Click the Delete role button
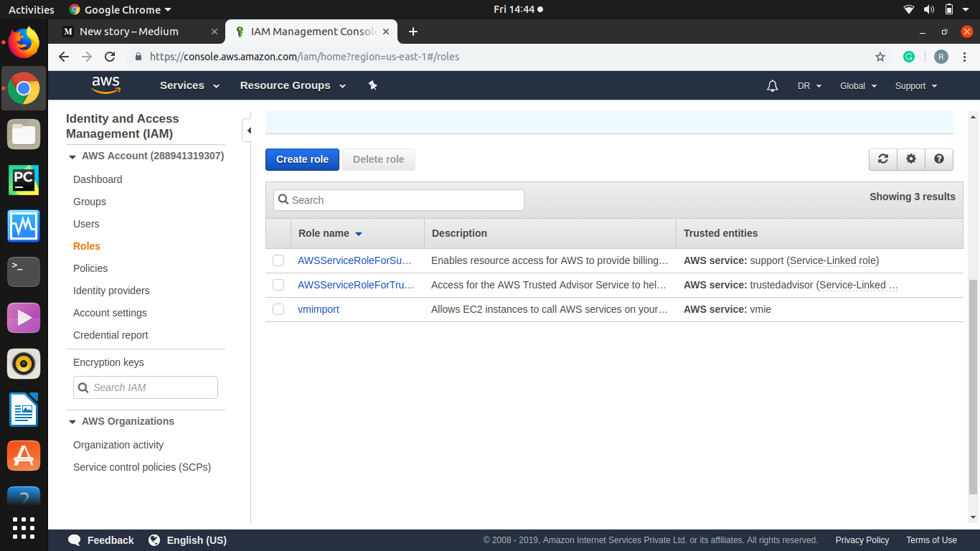The height and width of the screenshot is (551, 980). click(379, 159)
